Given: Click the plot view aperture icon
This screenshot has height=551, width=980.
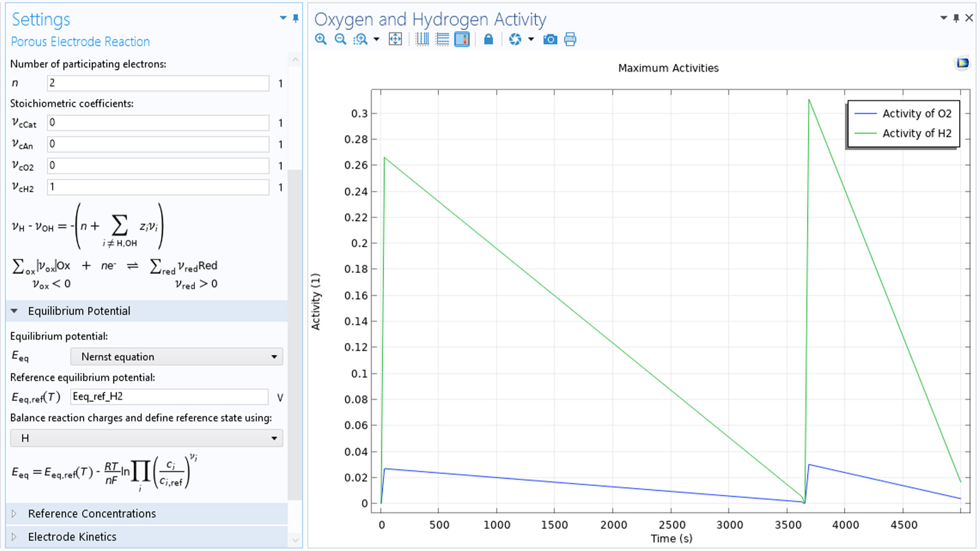Looking at the screenshot, I should point(515,39).
